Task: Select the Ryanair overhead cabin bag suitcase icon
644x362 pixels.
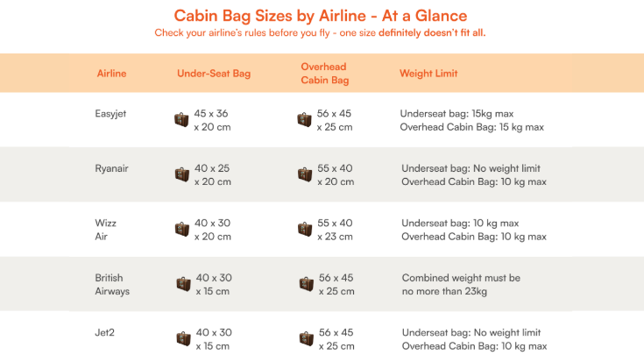Action: tap(304, 174)
